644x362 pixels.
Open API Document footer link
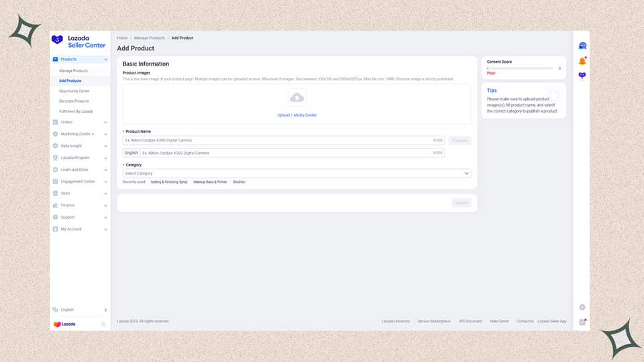click(x=470, y=321)
